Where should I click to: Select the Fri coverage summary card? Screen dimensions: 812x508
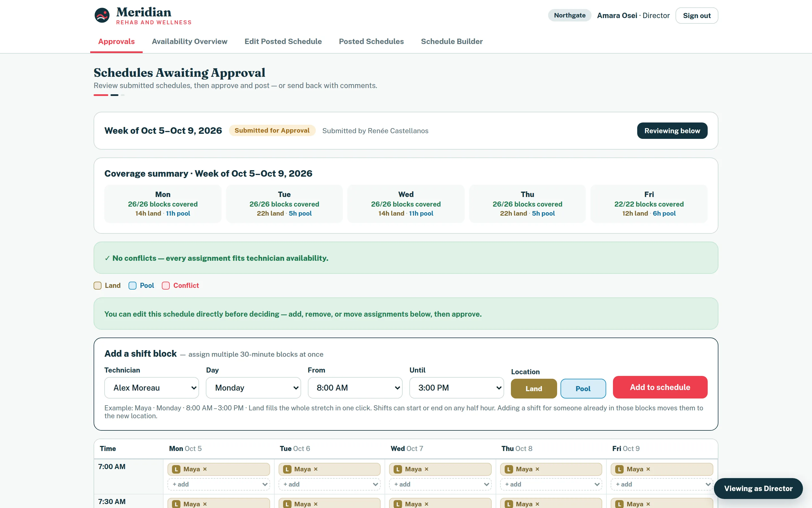649,203
